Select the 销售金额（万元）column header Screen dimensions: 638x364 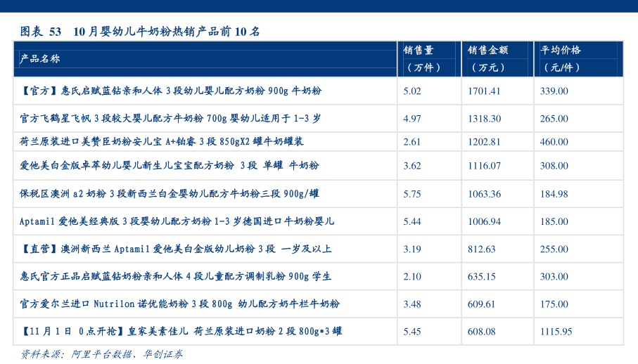(497, 59)
